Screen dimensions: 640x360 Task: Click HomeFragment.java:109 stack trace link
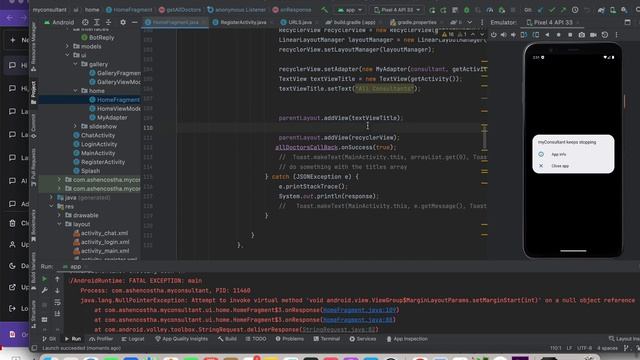(x=359, y=310)
